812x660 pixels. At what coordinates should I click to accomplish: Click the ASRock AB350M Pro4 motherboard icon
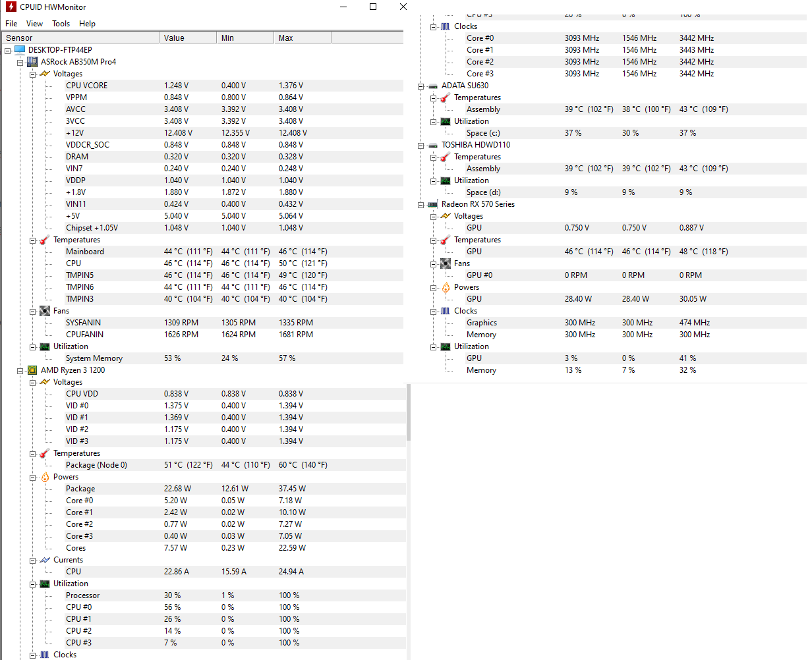[32, 62]
